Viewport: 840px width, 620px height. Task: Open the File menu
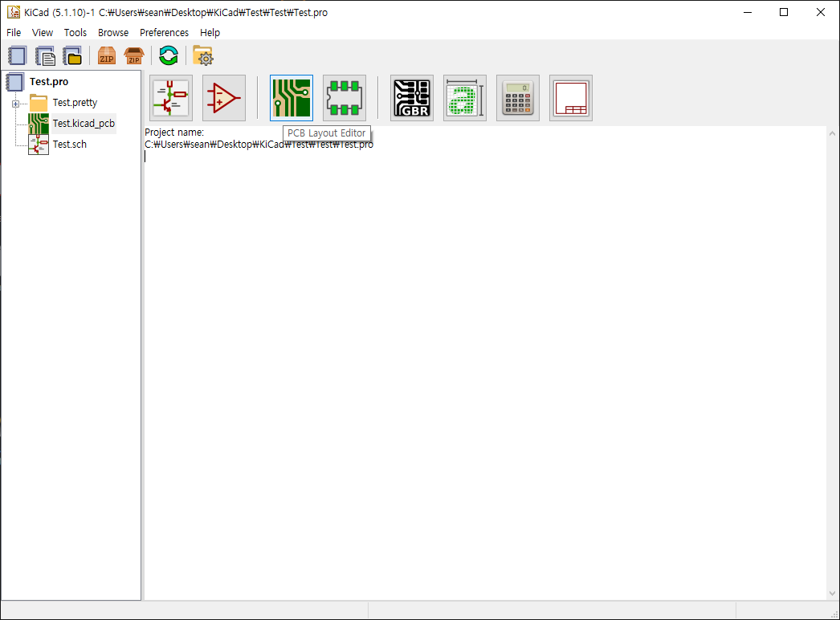pyautogui.click(x=14, y=33)
